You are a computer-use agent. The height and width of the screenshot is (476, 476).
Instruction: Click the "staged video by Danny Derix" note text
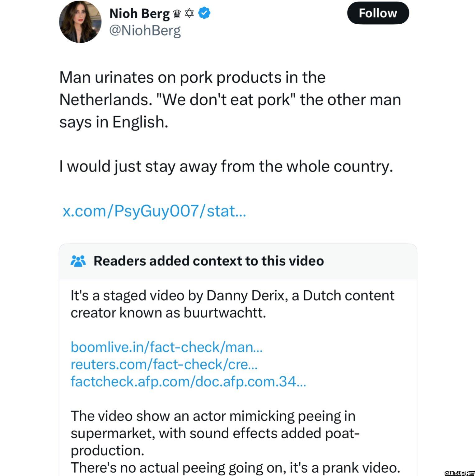[232, 296]
